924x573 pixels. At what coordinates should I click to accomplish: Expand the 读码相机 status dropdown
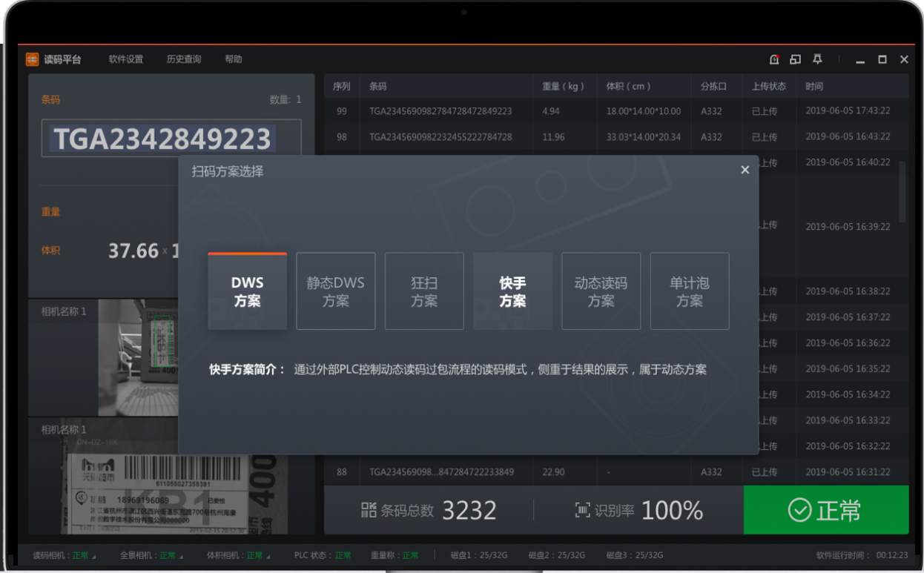click(x=93, y=556)
